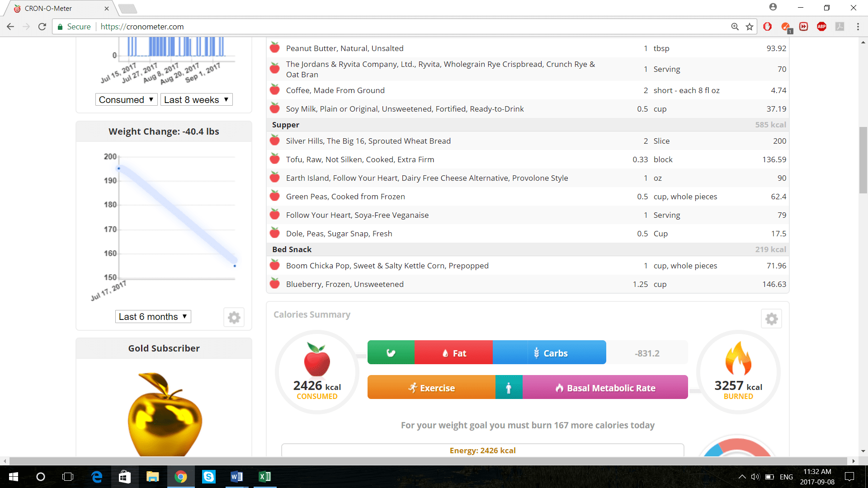Click the Gold Subscriber heading
This screenshot has height=488, width=868.
[x=164, y=348]
